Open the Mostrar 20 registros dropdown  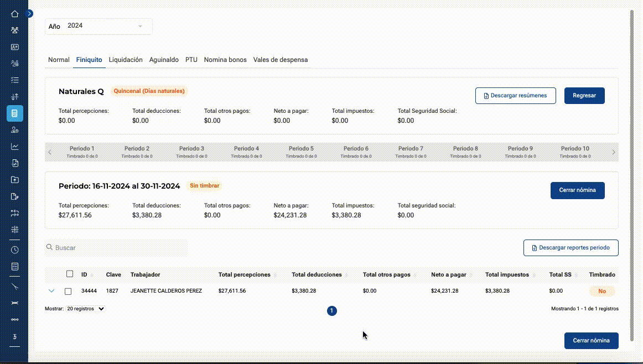tap(86, 309)
